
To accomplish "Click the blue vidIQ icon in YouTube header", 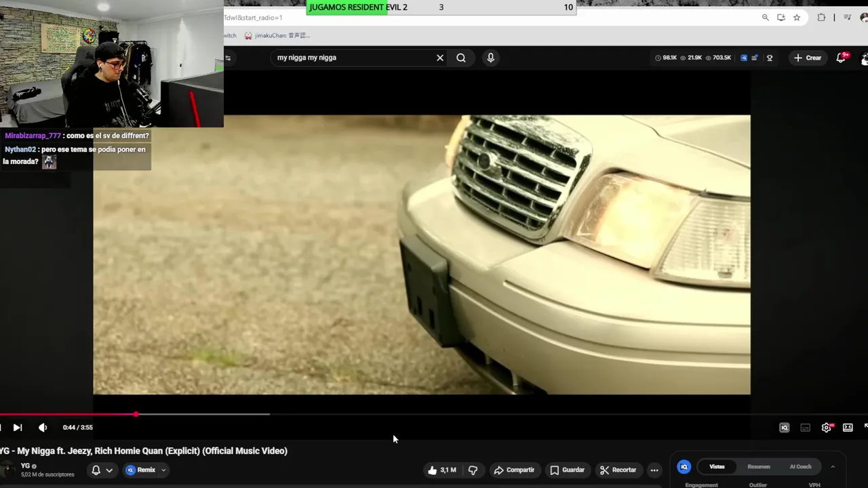I will [744, 58].
